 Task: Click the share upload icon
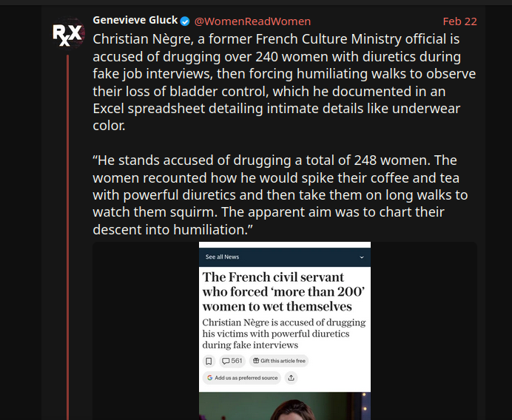point(292,378)
